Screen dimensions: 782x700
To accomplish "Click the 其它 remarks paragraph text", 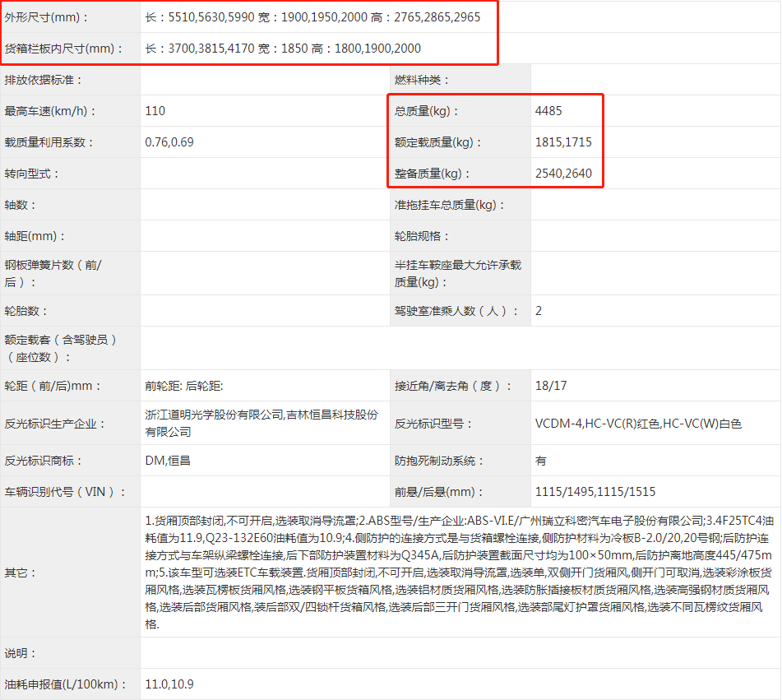I will point(457,572).
